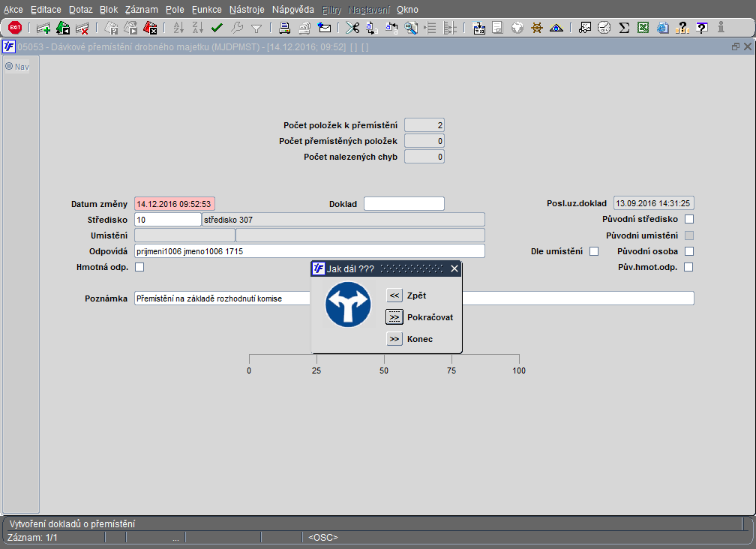The image size is (756, 549).
Task: Open the Akce menu
Action: pyautogui.click(x=13, y=10)
